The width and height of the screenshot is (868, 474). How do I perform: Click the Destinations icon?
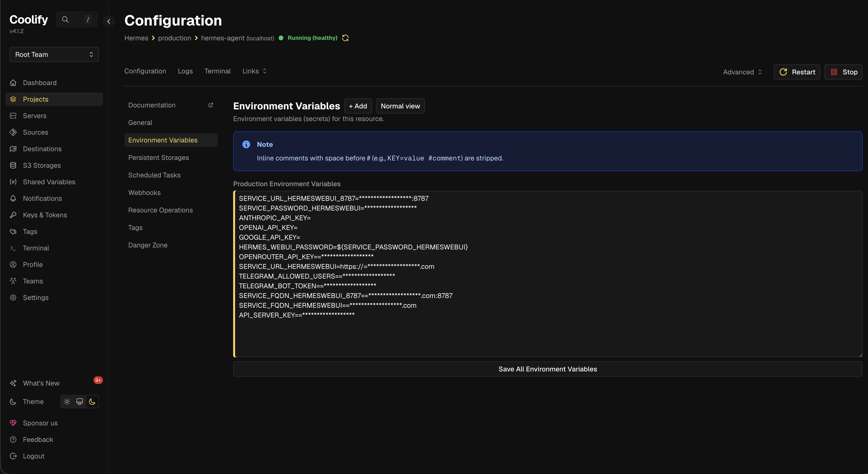coord(13,149)
